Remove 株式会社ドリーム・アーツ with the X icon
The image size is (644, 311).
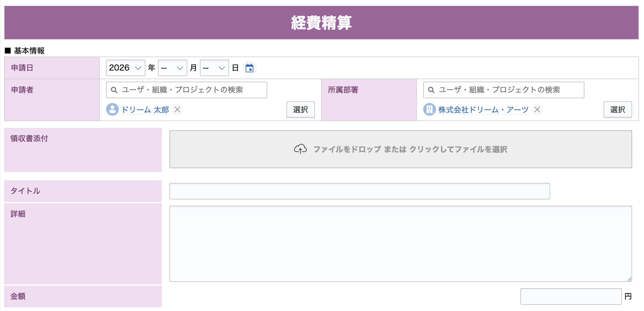point(537,110)
